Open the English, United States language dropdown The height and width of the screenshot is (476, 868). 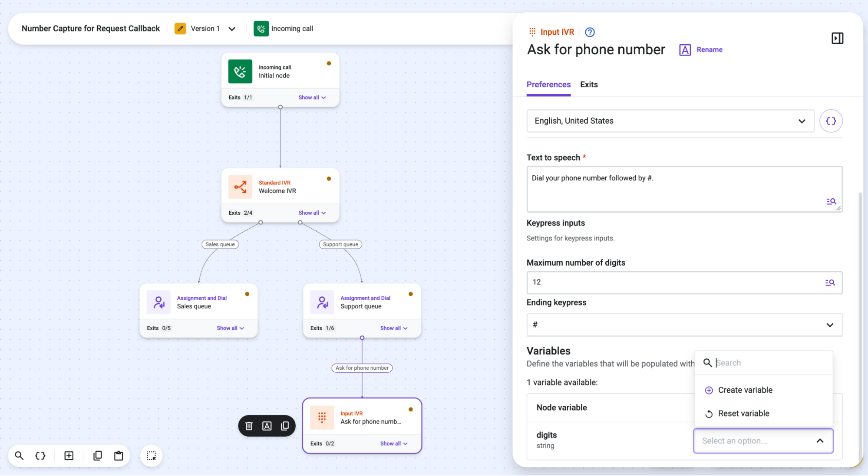[670, 121]
